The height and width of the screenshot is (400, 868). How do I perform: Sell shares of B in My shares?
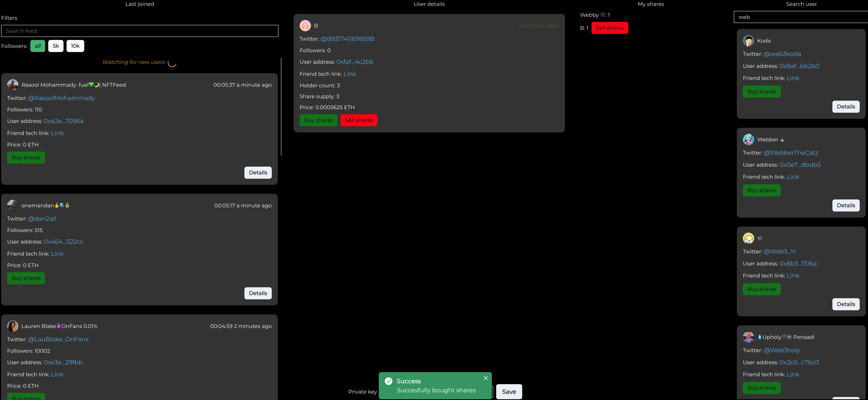(610, 28)
